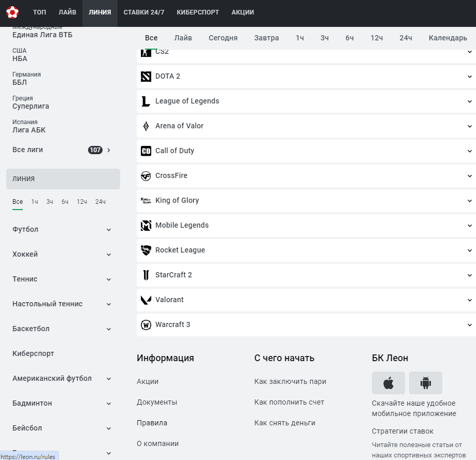The width and height of the screenshot is (476, 460).
Task: Open all leagues via arrow next to 107
Action: (x=109, y=150)
